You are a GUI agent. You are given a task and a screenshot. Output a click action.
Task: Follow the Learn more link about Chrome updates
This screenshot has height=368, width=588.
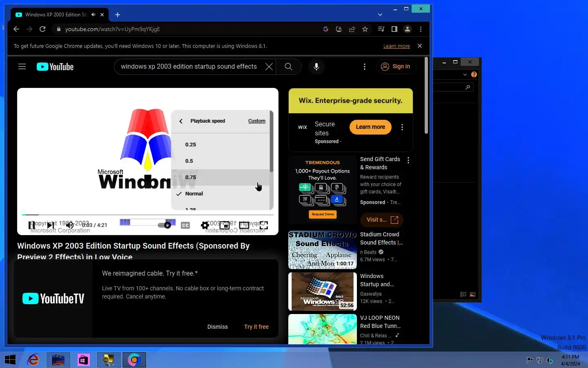point(396,46)
